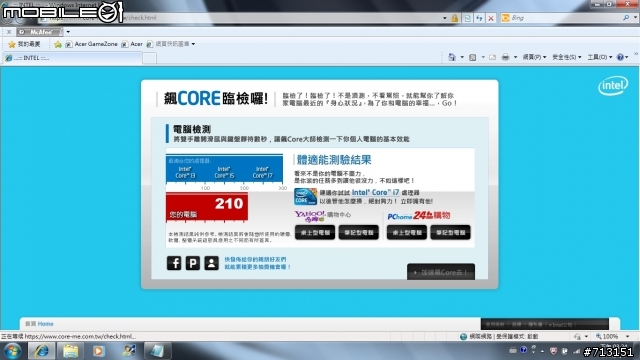The image size is (640, 360).
Task: Click the add to favorites bar star icon
Action: point(58,44)
